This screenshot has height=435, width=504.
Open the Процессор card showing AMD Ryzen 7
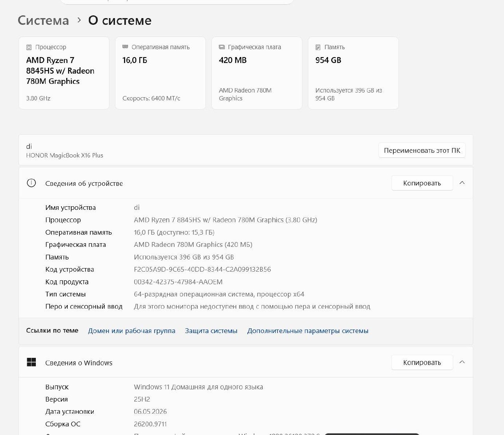64,73
